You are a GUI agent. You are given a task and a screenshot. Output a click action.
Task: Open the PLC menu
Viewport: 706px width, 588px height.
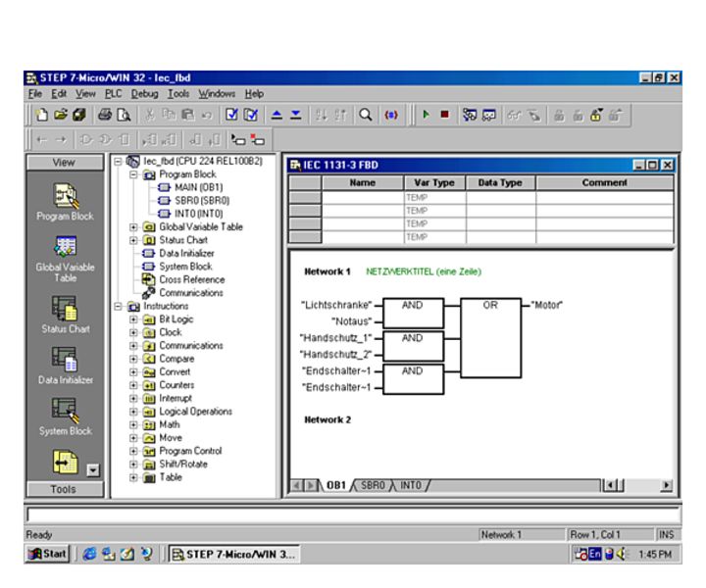coord(114,93)
